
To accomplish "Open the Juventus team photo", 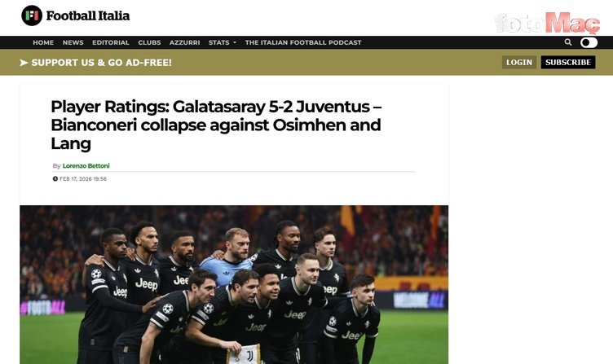I will (234, 285).
